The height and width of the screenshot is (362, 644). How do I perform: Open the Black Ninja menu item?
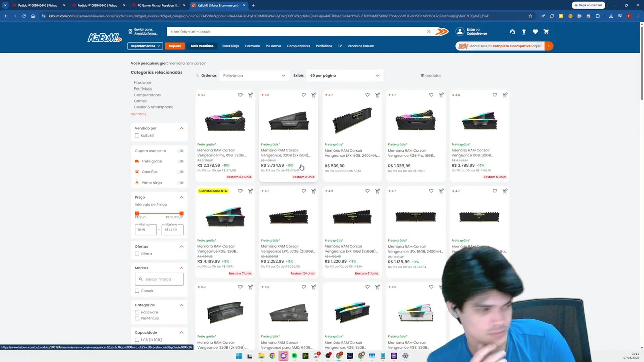(x=231, y=46)
